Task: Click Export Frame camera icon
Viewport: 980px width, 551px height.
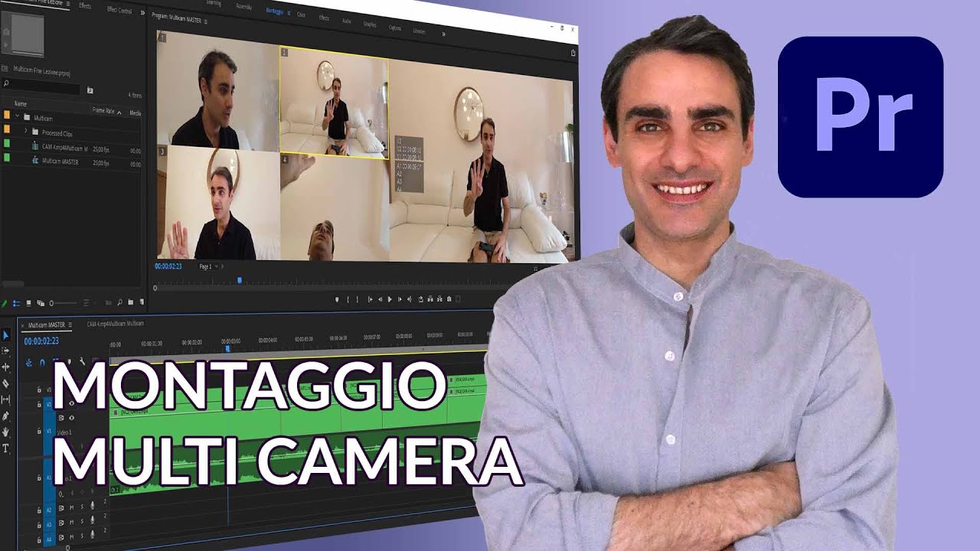Action: [x=449, y=299]
